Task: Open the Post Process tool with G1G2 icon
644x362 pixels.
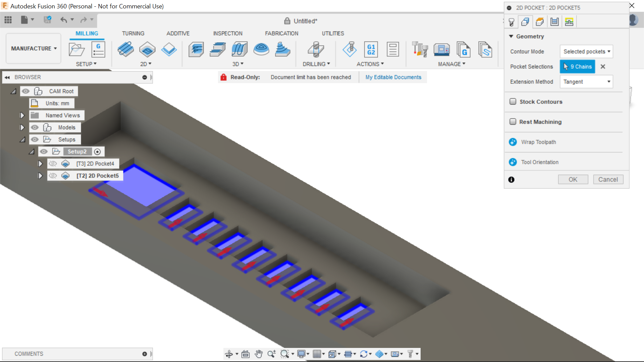Action: point(372,49)
